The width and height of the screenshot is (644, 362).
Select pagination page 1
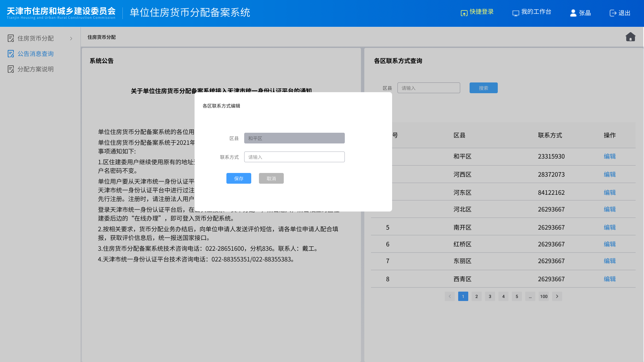(x=463, y=296)
